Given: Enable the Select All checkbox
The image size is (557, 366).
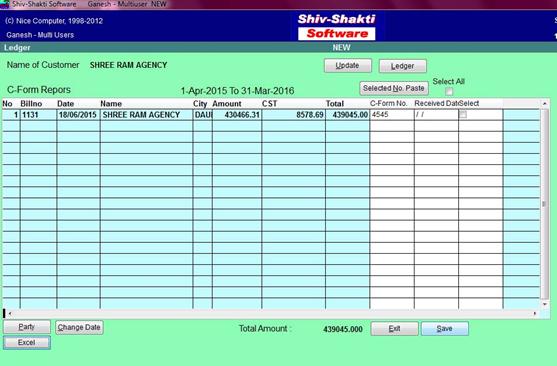Looking at the screenshot, I should pos(449,91).
